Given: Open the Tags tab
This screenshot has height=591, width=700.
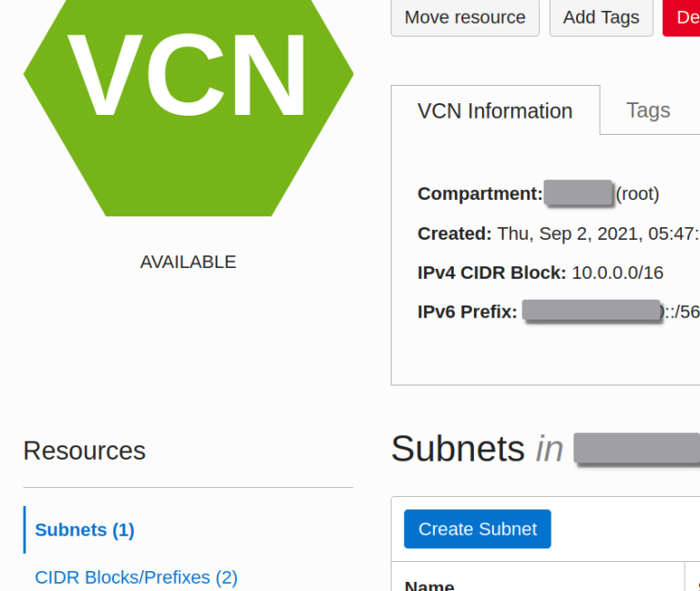Looking at the screenshot, I should click(648, 109).
